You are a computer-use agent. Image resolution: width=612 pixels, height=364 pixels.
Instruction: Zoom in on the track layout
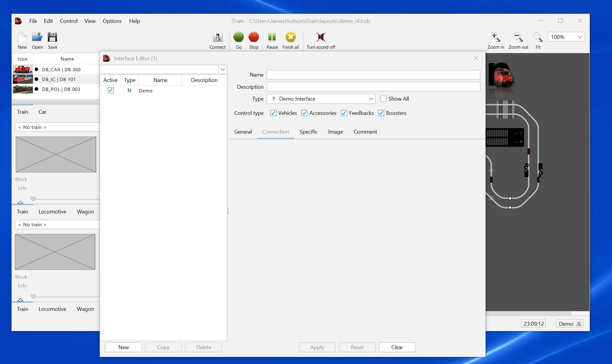pos(495,37)
